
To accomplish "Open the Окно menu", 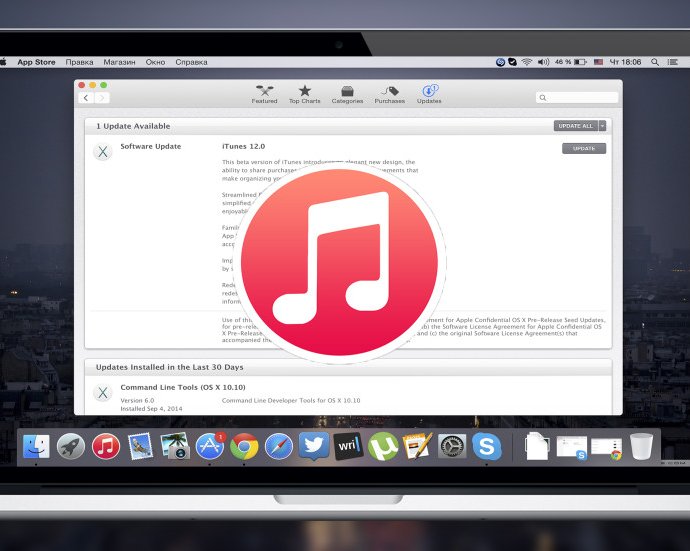I will pos(155,62).
